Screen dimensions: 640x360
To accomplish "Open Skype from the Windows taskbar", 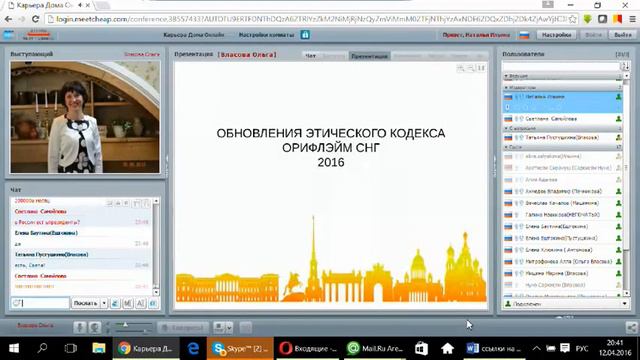I will point(240,349).
